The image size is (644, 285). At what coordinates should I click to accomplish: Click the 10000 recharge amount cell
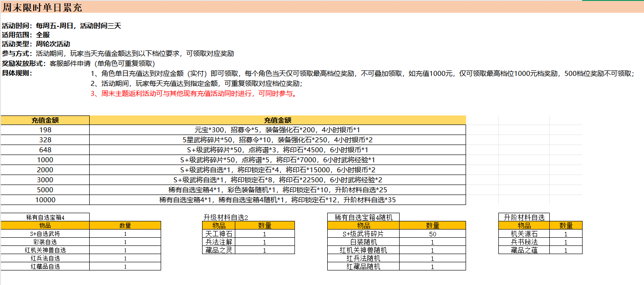[x=45, y=200]
